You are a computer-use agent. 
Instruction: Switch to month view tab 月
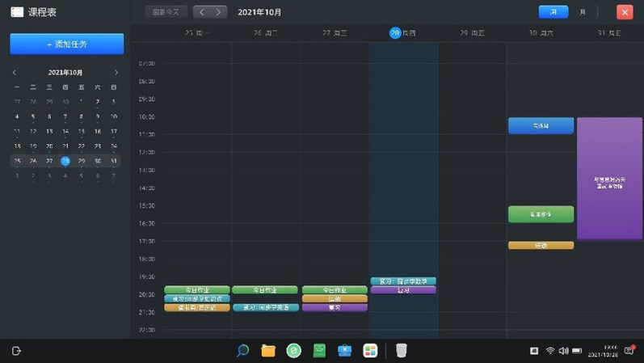[583, 12]
